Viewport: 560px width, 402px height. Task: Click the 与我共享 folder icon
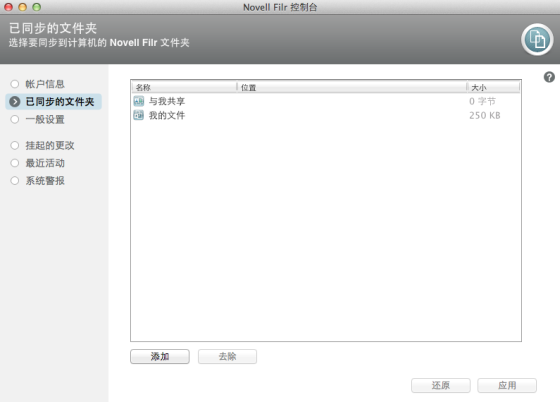[139, 101]
